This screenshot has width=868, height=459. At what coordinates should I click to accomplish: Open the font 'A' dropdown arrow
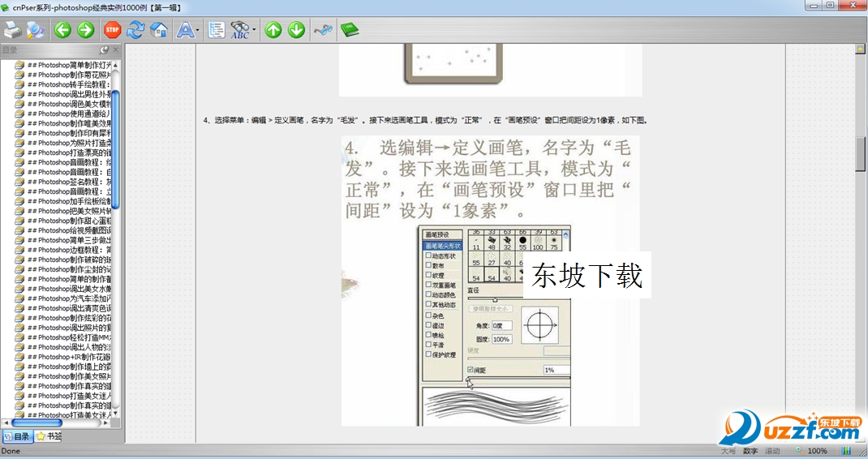198,31
